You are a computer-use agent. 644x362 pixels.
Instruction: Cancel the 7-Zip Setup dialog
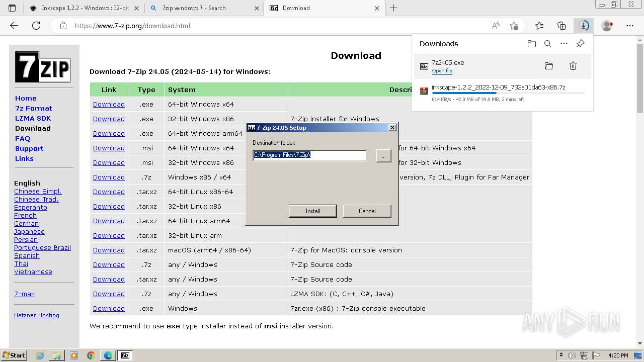click(x=367, y=211)
